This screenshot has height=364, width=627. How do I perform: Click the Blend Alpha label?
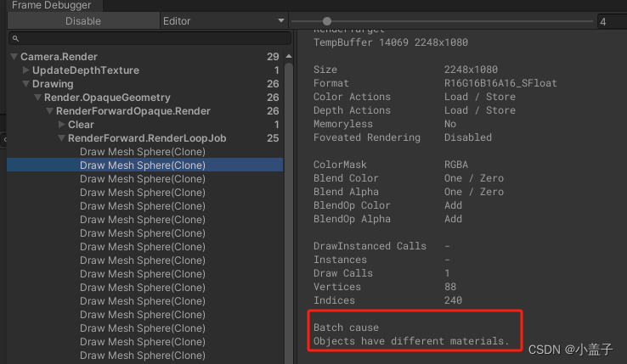346,192
